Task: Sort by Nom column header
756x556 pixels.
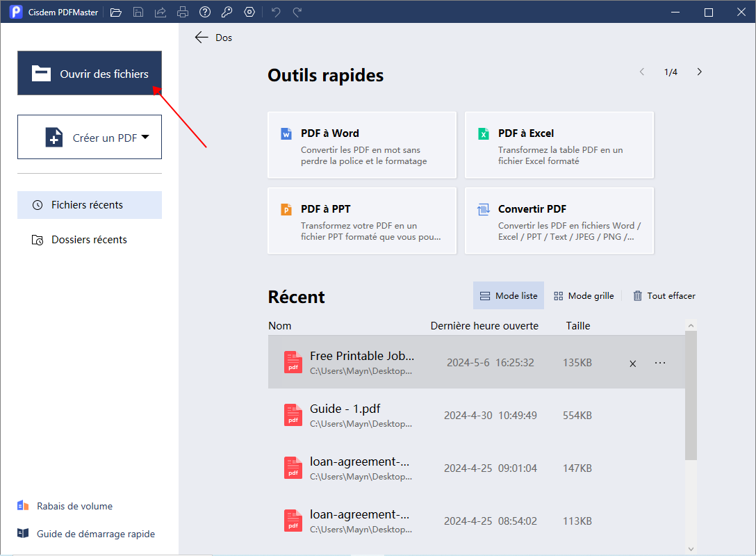Action: tap(279, 326)
